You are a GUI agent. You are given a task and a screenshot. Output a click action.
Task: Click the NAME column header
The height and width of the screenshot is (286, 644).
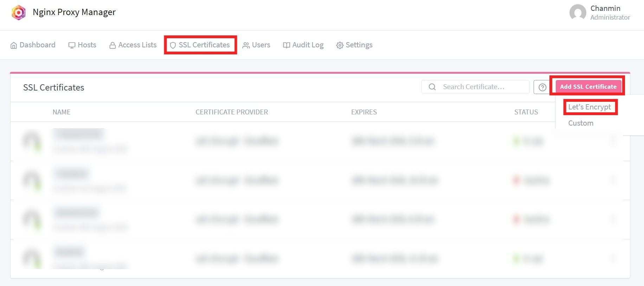[62, 112]
